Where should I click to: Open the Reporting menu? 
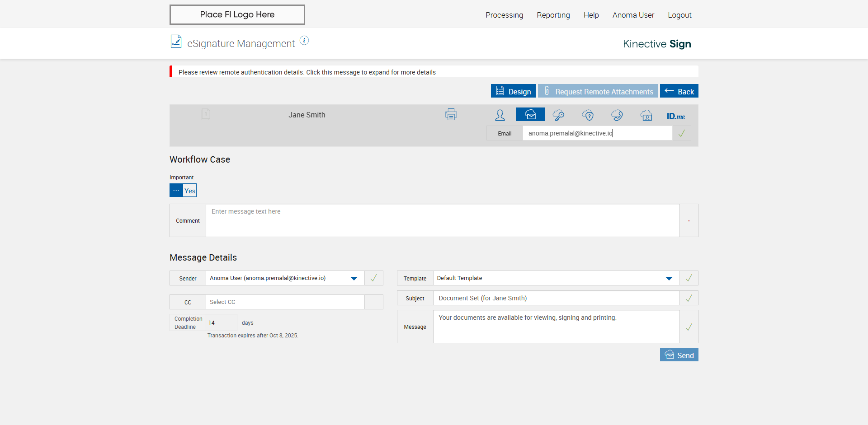point(553,15)
